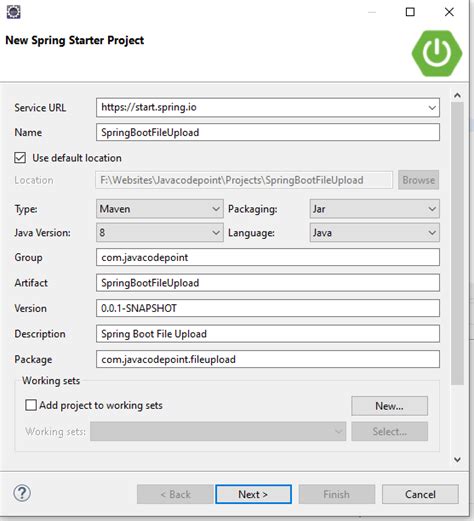474x521 pixels.
Task: Uncheck Use default location checkbox
Action: click(20, 158)
